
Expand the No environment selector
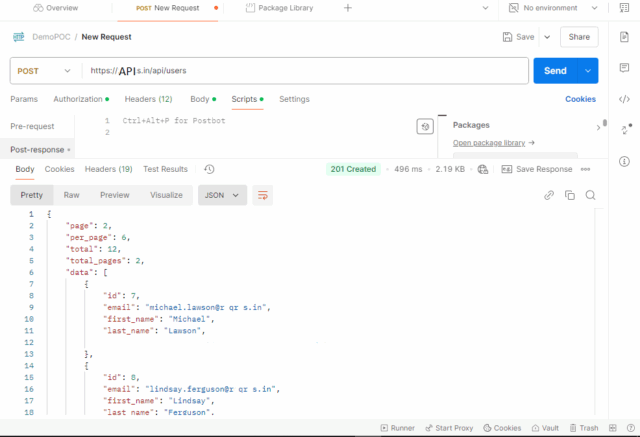[x=555, y=8]
